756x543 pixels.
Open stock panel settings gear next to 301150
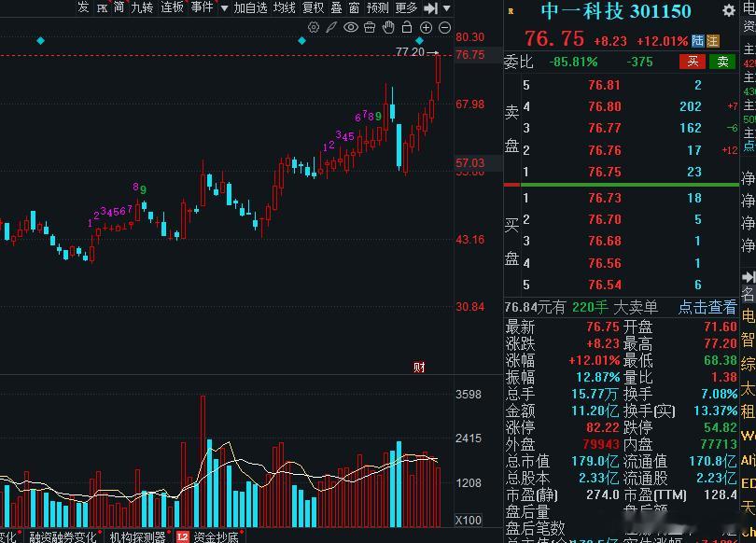coord(729,10)
